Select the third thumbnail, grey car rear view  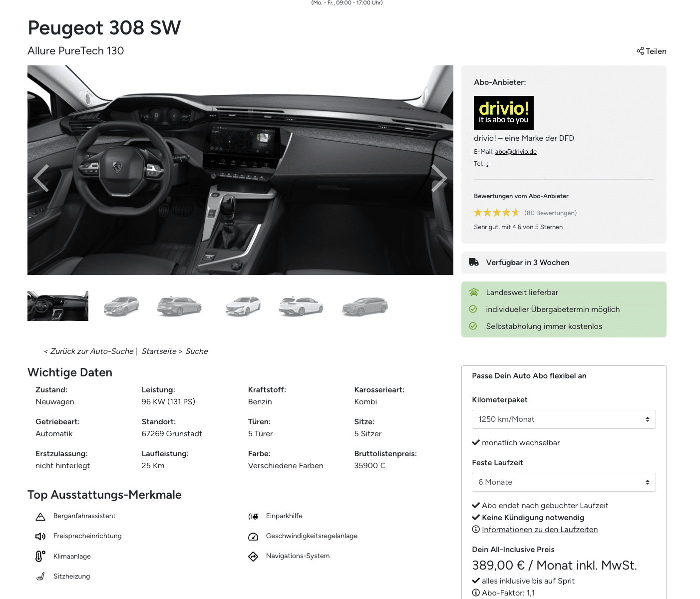(179, 306)
